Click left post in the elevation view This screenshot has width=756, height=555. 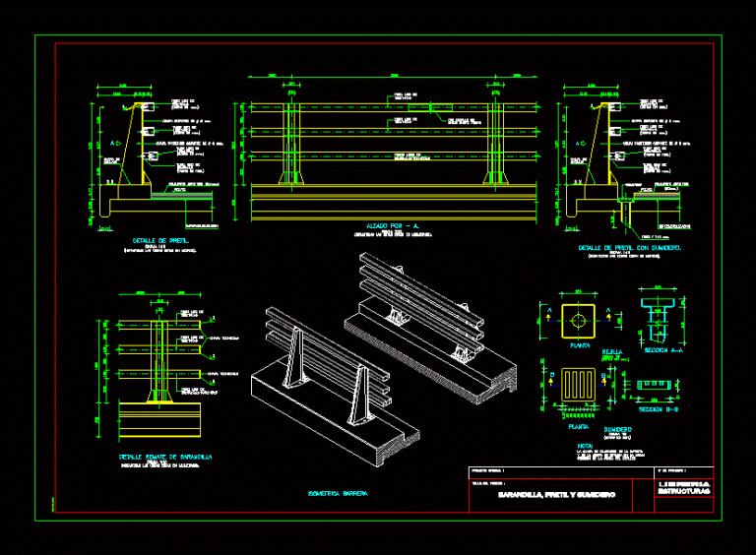(291, 143)
